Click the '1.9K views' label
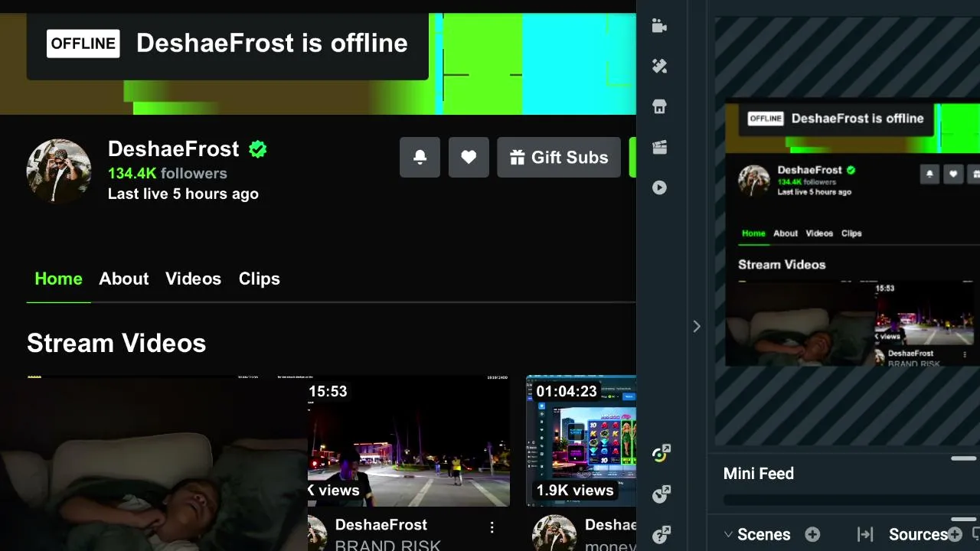This screenshot has width=980, height=551. click(575, 491)
